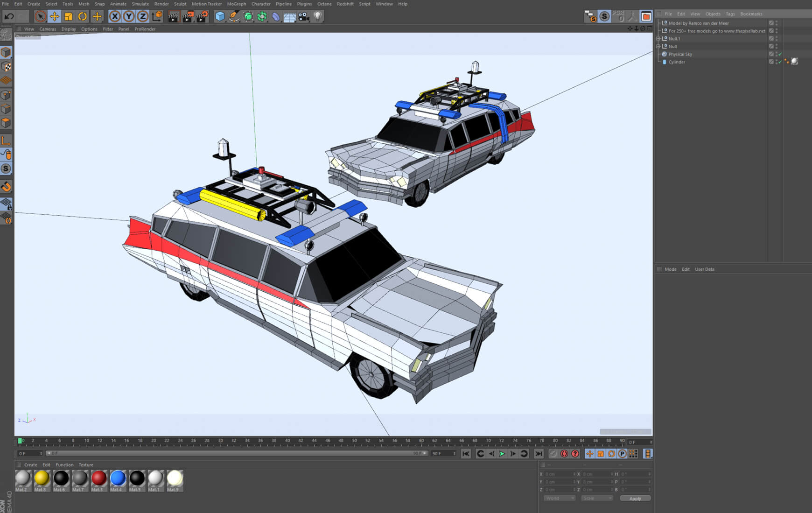Toggle Viewport Solo S icon
This screenshot has height=513, width=812.
pos(6,169)
